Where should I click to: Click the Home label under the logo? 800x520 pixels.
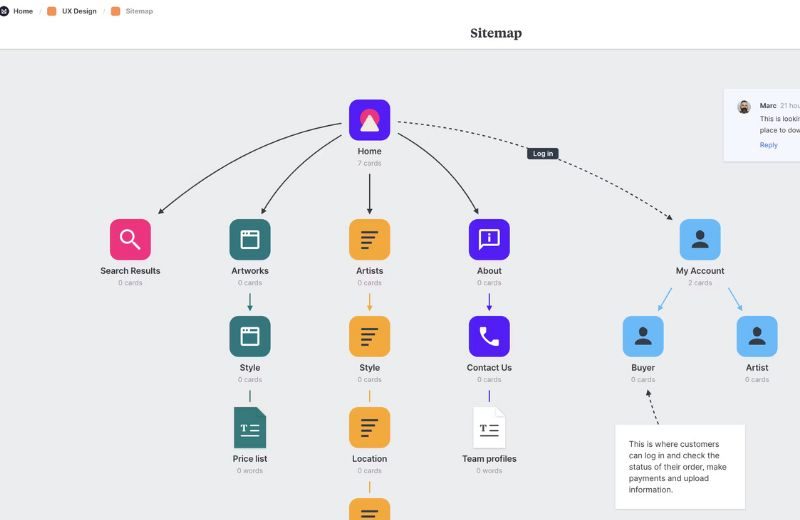[369, 151]
